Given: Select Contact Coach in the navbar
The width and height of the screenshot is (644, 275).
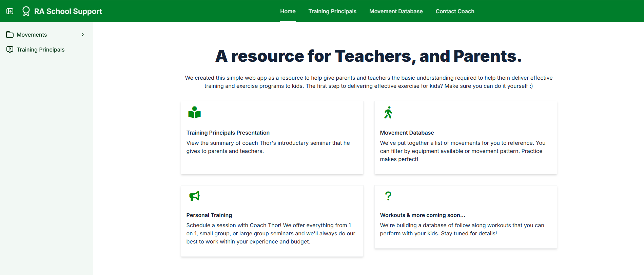Looking at the screenshot, I should coord(455,11).
